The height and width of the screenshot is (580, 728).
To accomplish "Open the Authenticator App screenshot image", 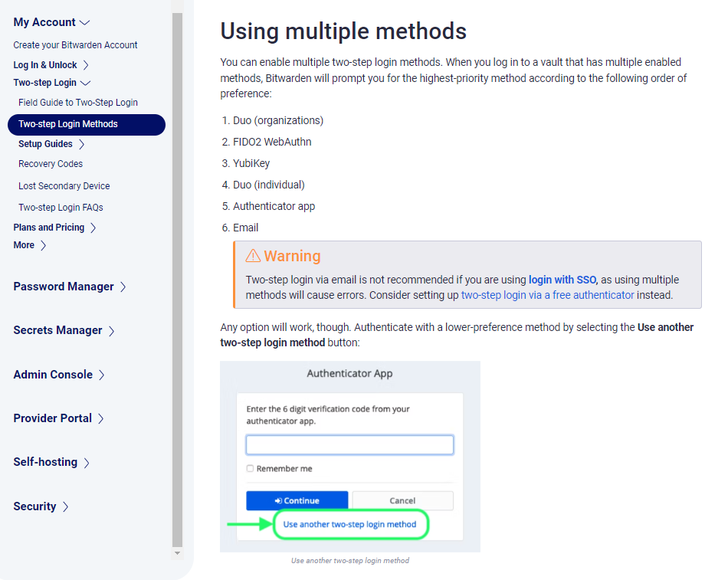I will pyautogui.click(x=350, y=457).
